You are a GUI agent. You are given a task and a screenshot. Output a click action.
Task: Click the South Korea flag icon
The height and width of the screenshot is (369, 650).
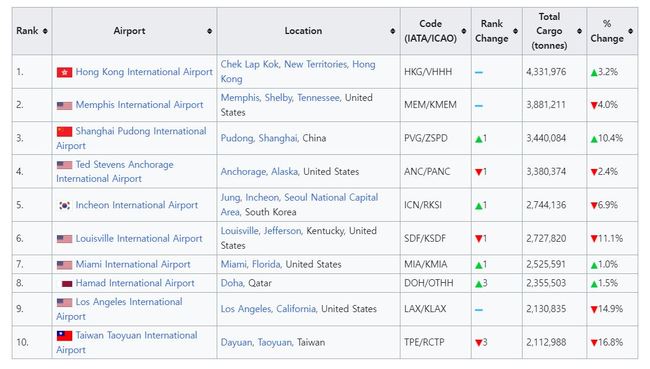[64, 205]
